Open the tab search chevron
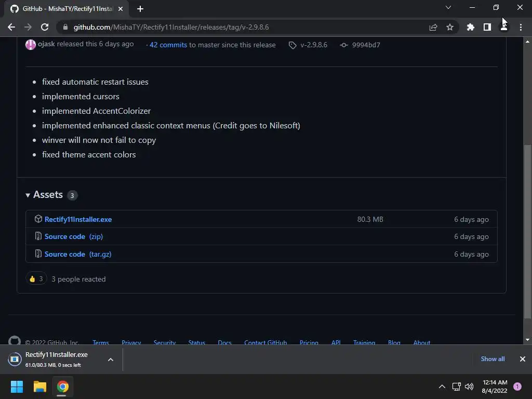Viewport: 532px width, 399px height. [448, 7]
